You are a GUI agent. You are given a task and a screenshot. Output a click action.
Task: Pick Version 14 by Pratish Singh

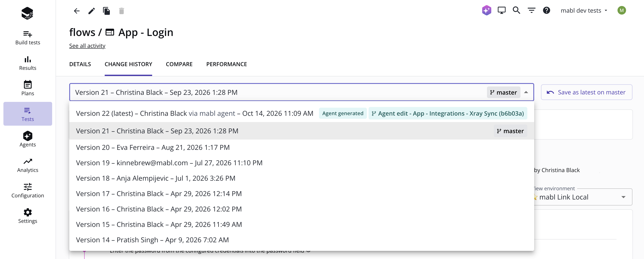(301, 240)
